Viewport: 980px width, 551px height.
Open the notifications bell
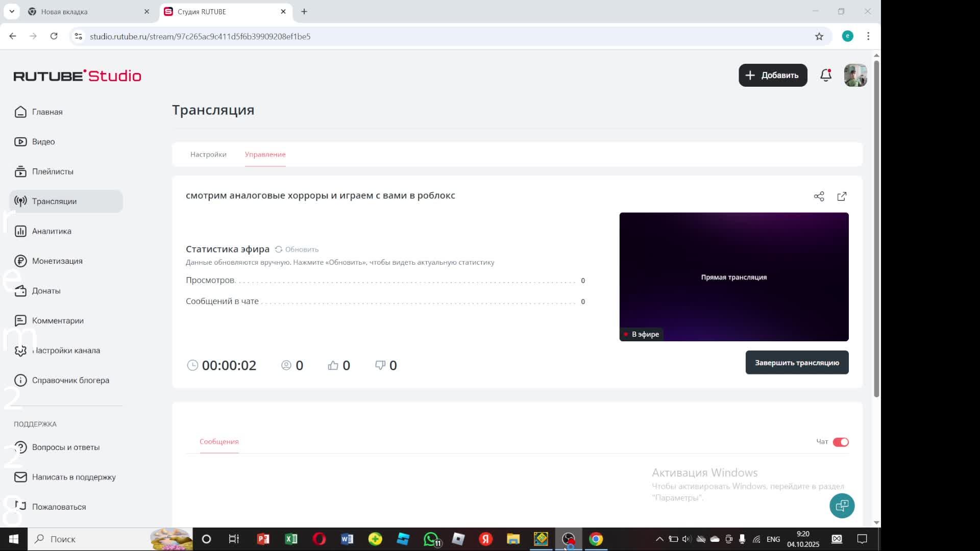(825, 76)
